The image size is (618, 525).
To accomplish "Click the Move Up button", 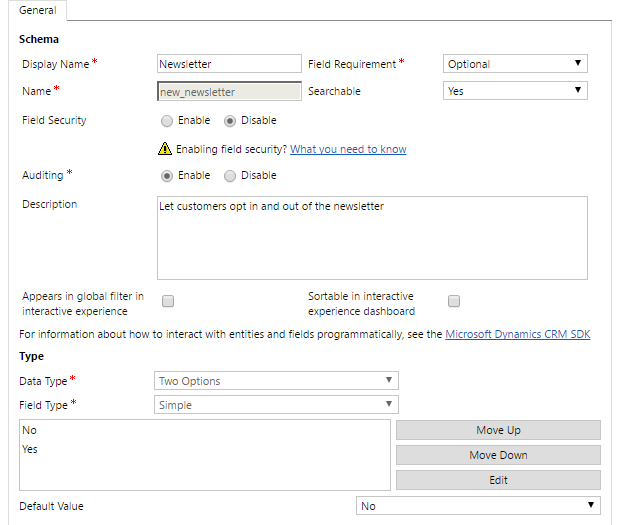I will (x=498, y=430).
